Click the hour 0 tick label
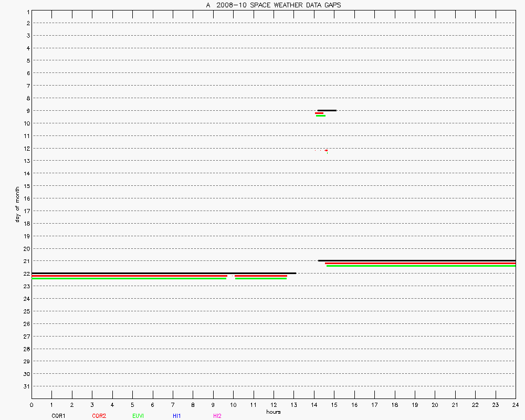Screen dimensions: 525x420 pos(31,405)
